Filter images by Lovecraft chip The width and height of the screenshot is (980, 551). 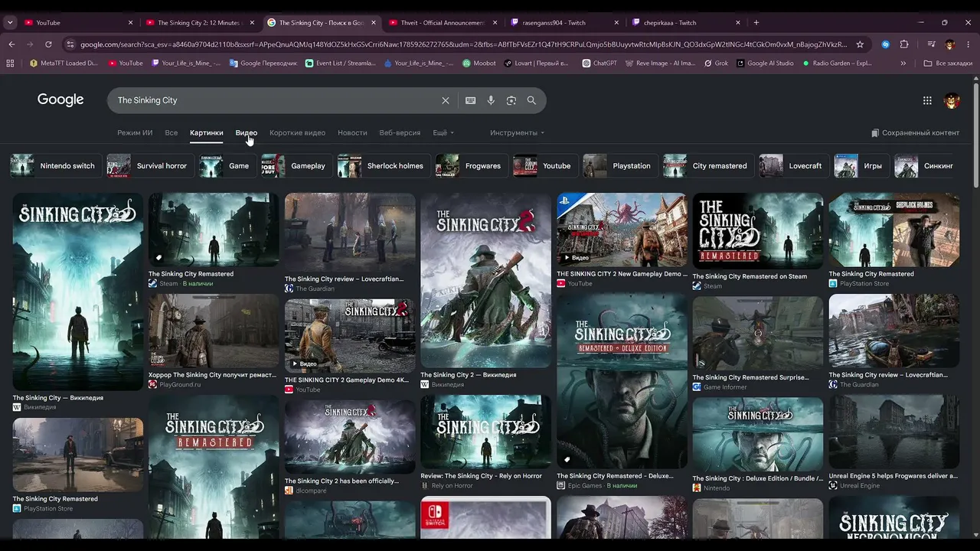click(793, 165)
